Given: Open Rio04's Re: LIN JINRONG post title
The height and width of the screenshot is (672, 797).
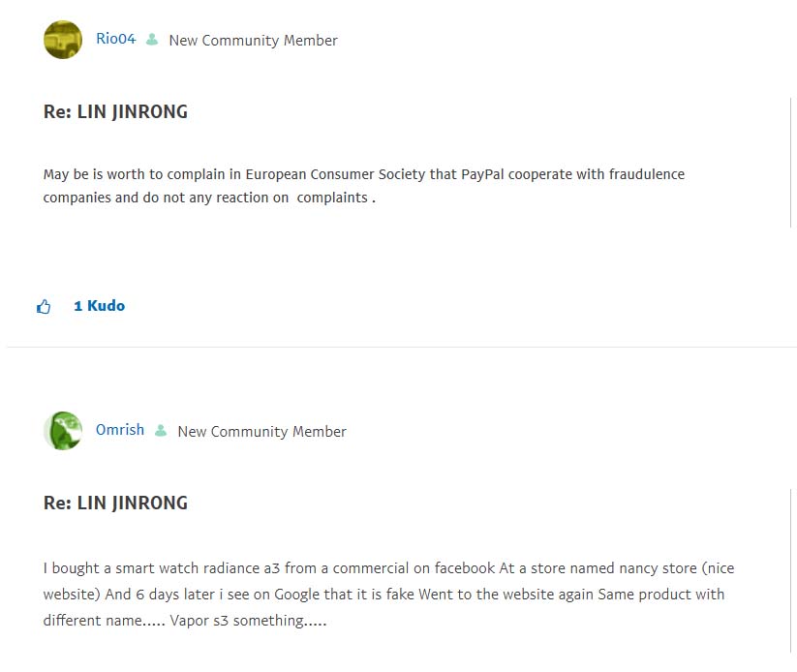Looking at the screenshot, I should pyautogui.click(x=115, y=111).
